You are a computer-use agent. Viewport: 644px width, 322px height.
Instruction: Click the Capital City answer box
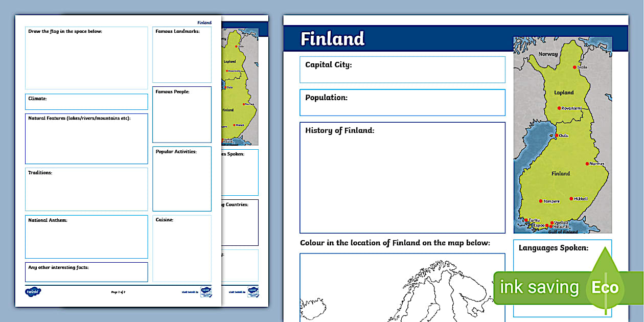click(402, 69)
